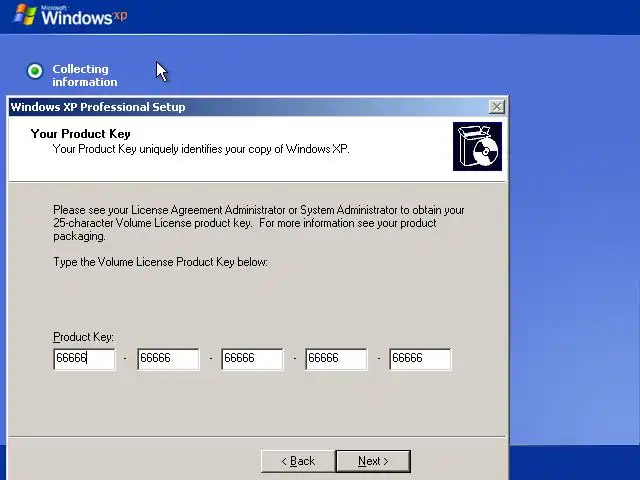Click the 'Collecting information' step label

[x=84, y=75]
